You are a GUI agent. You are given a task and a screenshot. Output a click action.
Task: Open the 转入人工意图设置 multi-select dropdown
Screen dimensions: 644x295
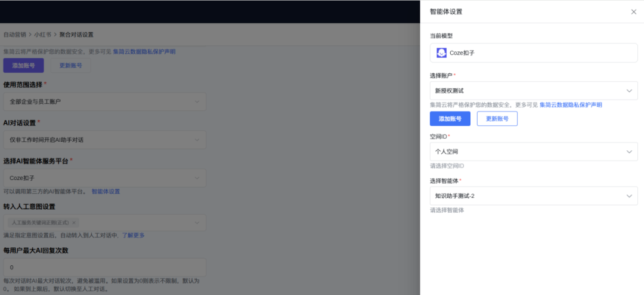pos(104,222)
